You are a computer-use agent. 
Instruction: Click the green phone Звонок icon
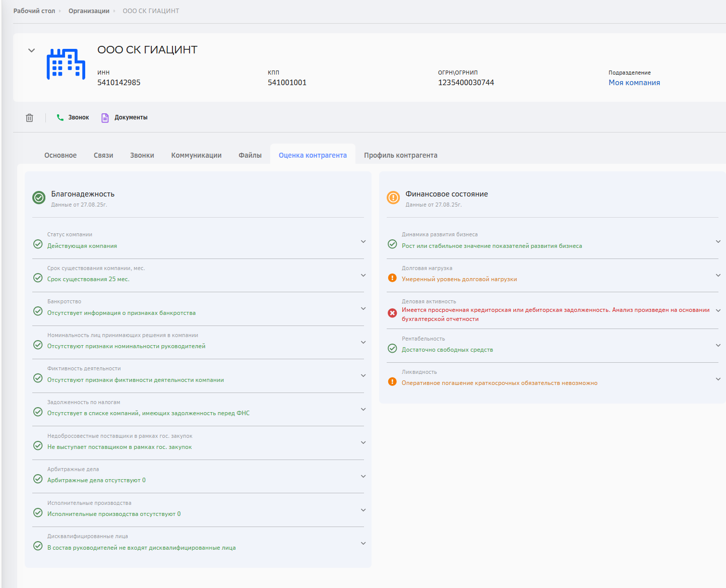click(x=60, y=117)
